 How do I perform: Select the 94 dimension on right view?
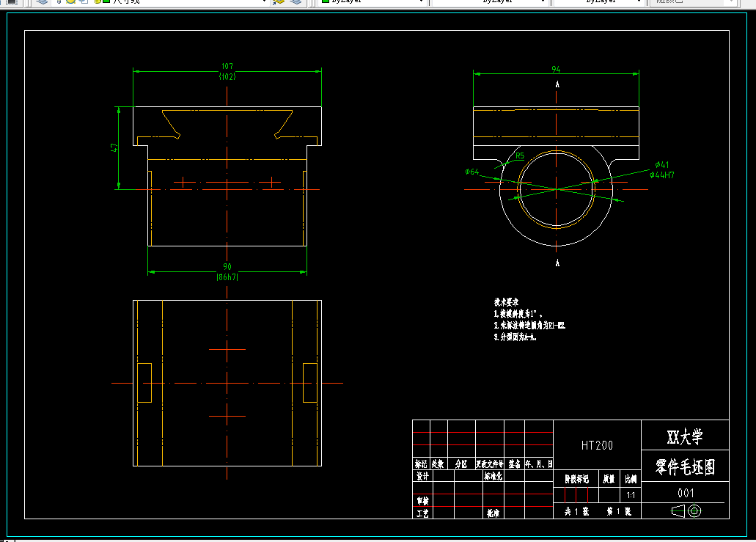tap(556, 70)
